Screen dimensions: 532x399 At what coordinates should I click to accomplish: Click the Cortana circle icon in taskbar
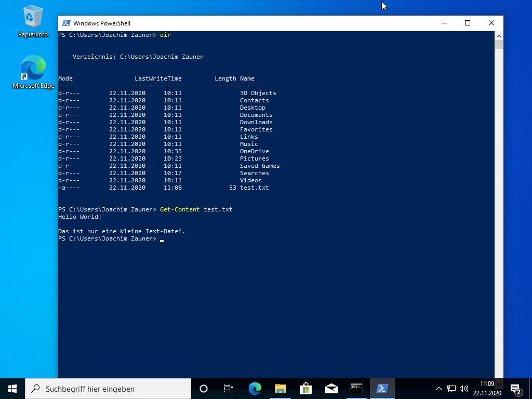[204, 389]
